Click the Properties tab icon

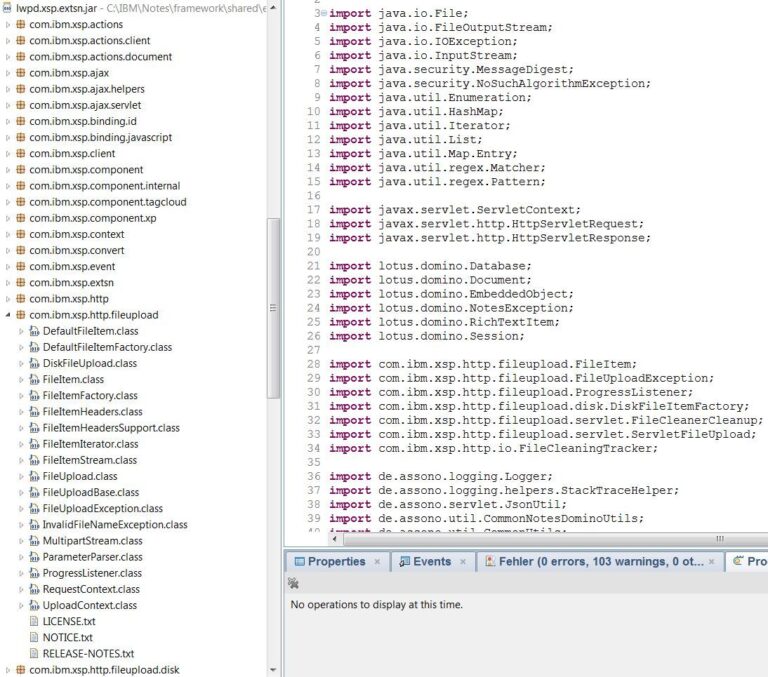pyautogui.click(x=300, y=561)
